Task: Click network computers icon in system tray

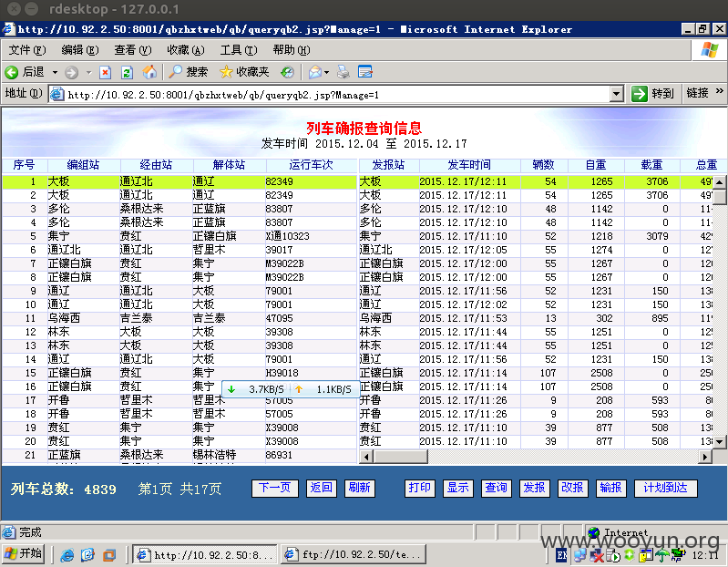Action: tap(579, 555)
